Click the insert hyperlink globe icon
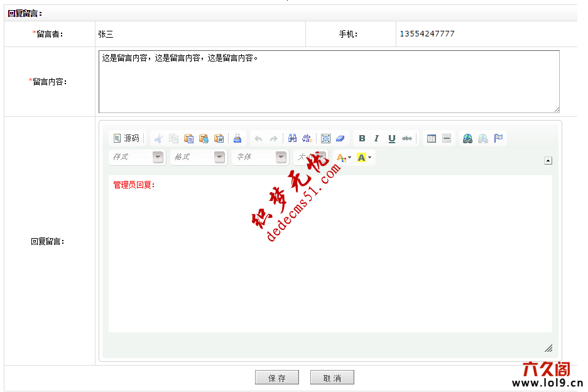Viewport: 588px width, 392px height. 468,138
